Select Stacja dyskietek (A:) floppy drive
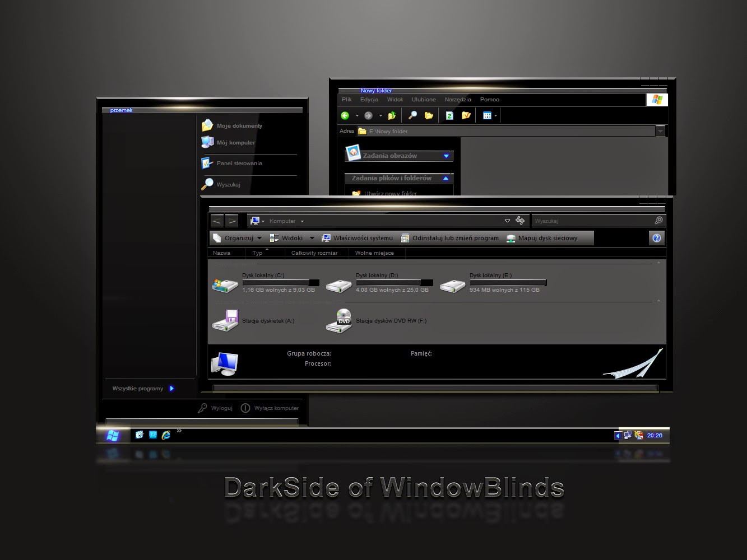 (x=253, y=321)
